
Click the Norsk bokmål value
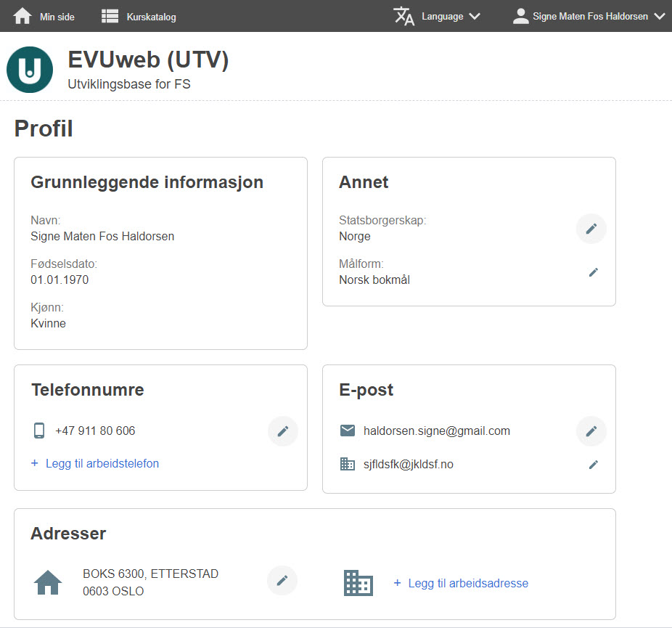pos(374,280)
